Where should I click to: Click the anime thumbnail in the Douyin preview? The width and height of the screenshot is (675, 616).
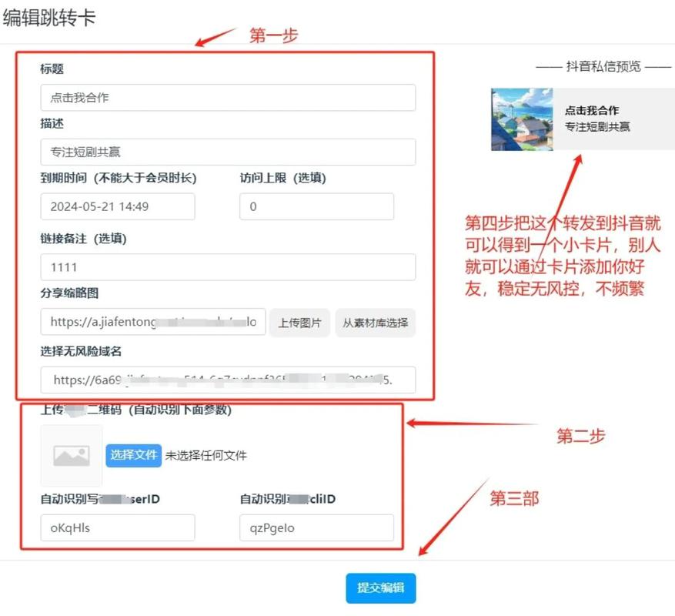(522, 119)
